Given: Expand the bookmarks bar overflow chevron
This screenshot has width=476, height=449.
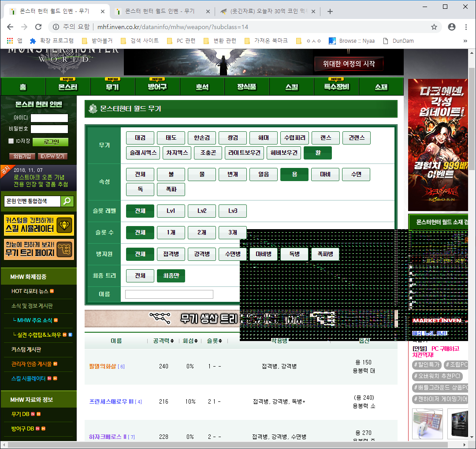Looking at the screenshot, I should tap(465, 41).
